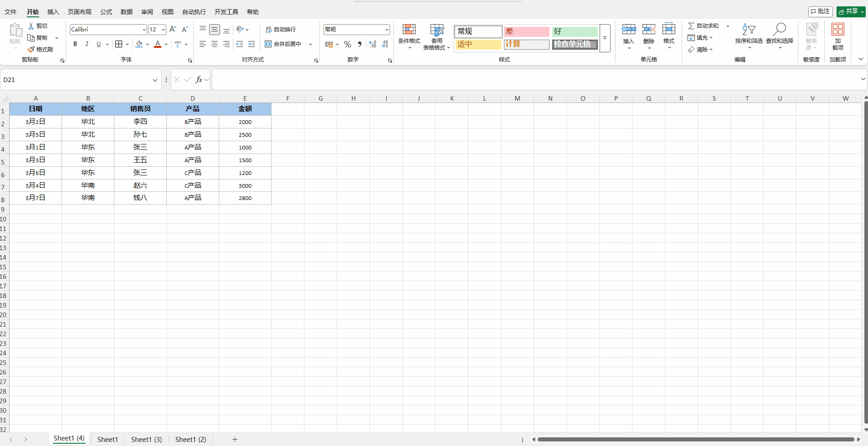868x446 pixels.
Task: Open Format as Table (套用表格格式)
Action: click(x=437, y=36)
